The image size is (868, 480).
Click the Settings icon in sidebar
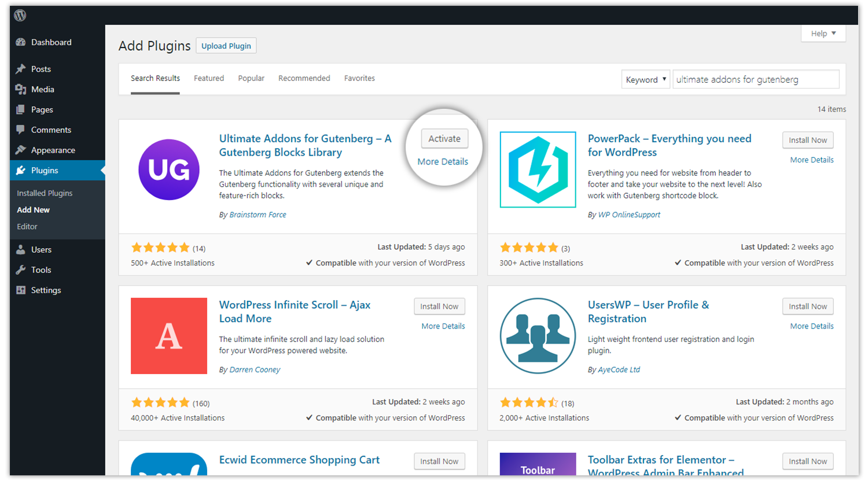click(21, 290)
